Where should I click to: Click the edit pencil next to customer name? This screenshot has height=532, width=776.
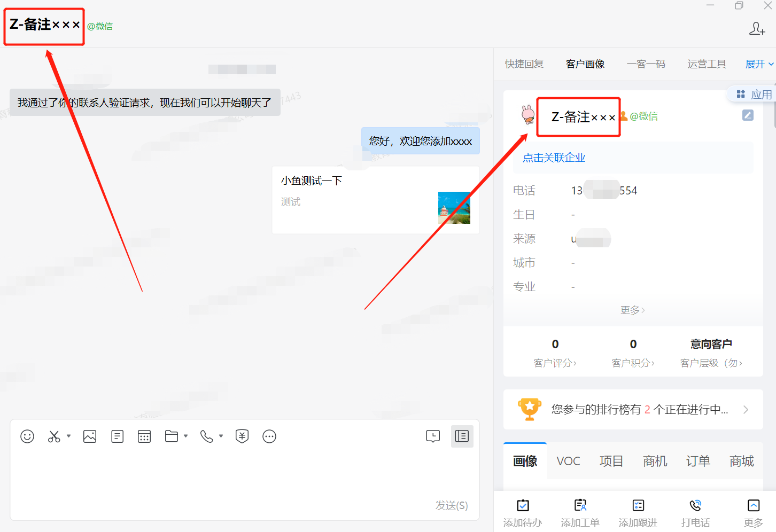[x=748, y=115]
